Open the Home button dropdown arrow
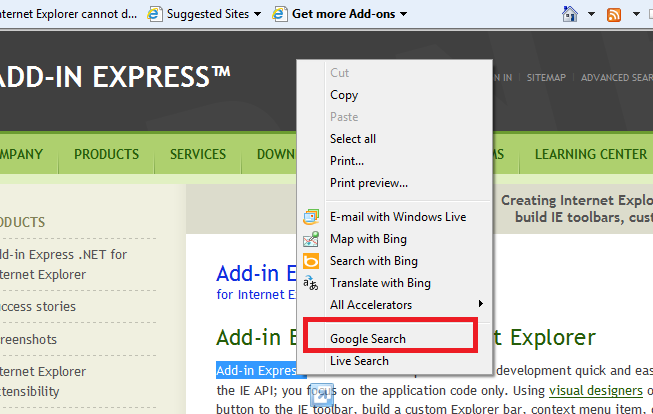This screenshot has height=414, width=653. [x=591, y=14]
